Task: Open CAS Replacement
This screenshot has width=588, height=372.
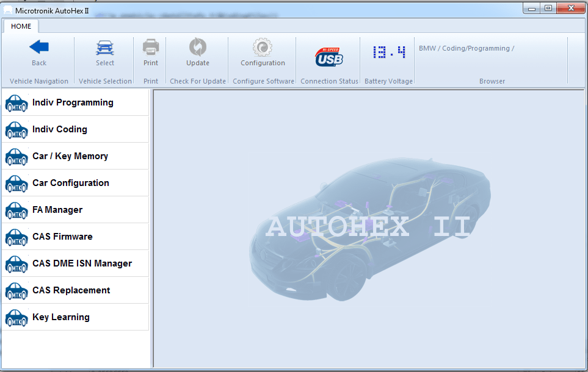Action: click(75, 290)
